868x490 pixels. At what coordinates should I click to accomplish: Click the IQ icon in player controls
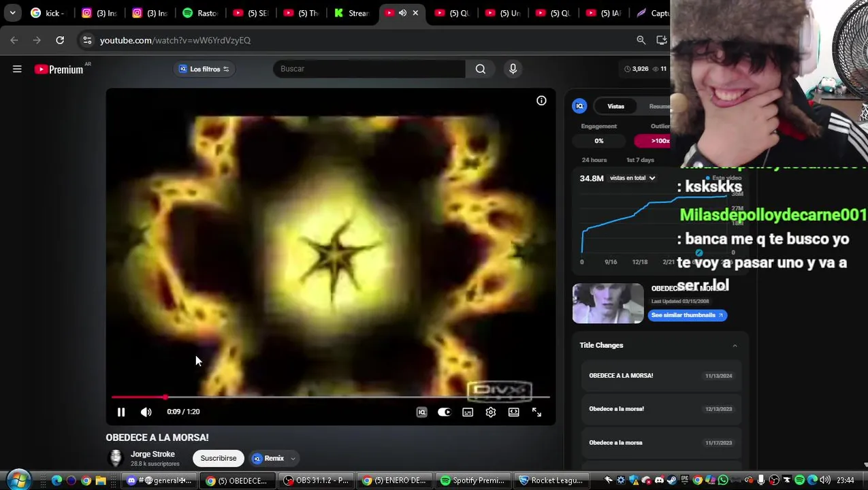[421, 412]
